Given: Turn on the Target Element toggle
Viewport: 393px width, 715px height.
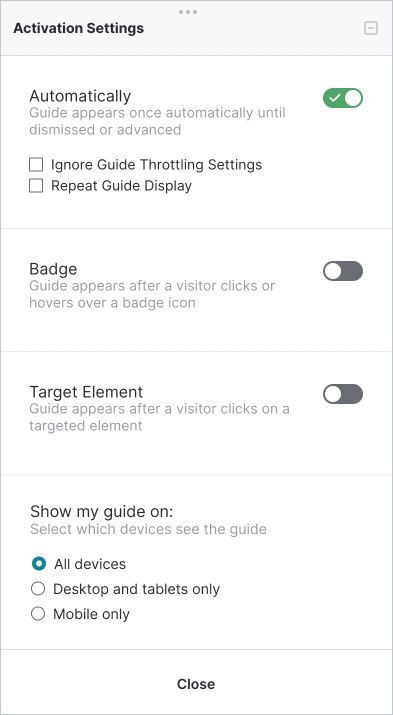Looking at the screenshot, I should point(343,394).
